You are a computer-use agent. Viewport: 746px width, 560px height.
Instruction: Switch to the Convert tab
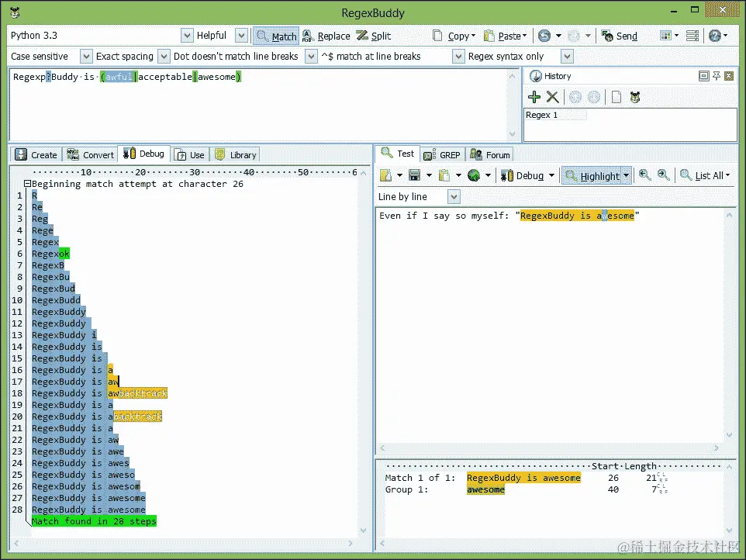click(x=91, y=154)
